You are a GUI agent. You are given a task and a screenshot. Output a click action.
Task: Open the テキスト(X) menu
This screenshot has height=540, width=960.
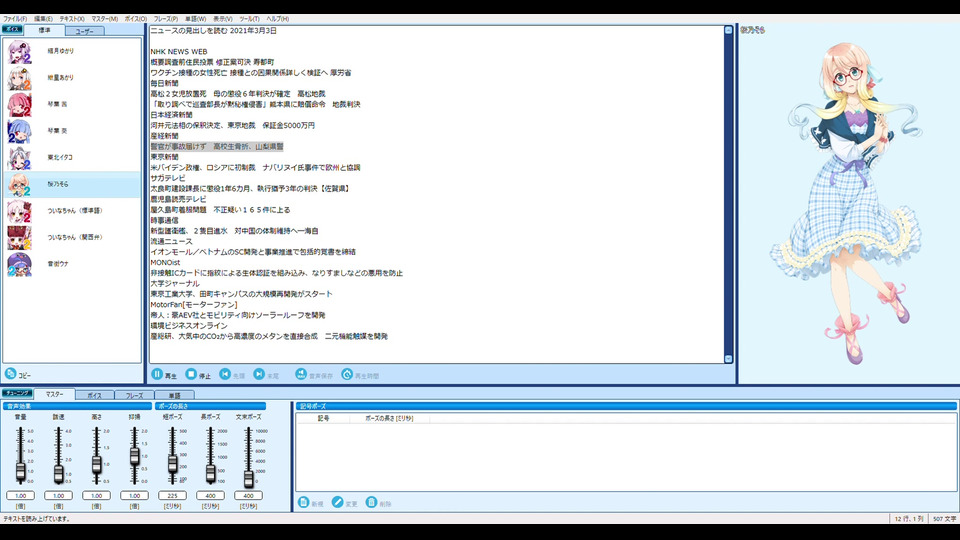pos(72,19)
